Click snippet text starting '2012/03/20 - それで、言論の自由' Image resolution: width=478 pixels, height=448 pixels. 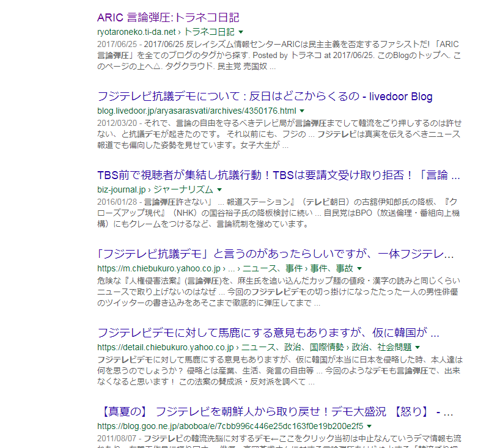279,134
